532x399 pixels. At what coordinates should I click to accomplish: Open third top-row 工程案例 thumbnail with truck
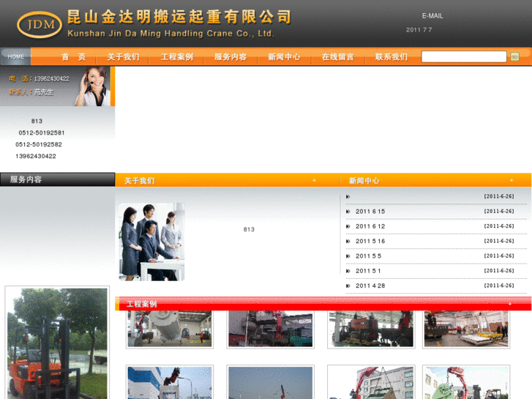371,329
